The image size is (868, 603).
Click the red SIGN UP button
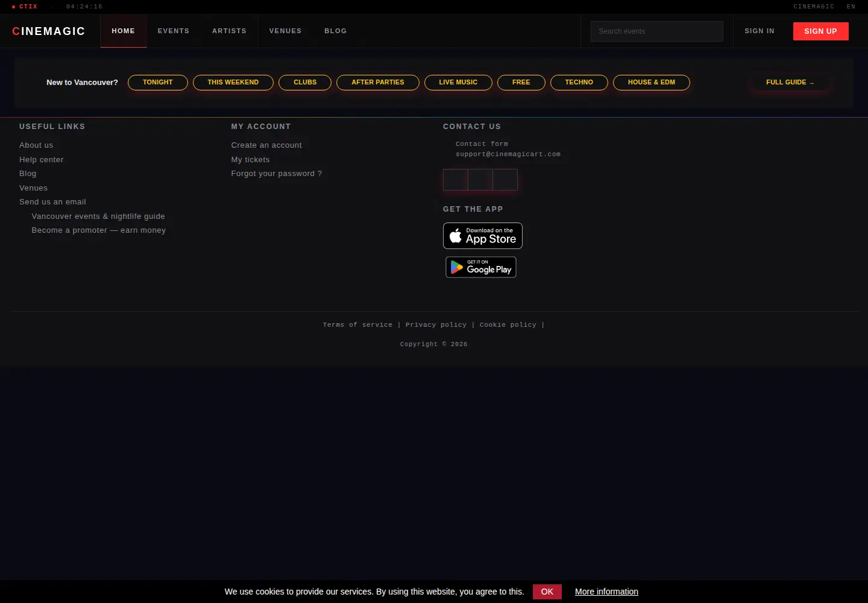821,31
